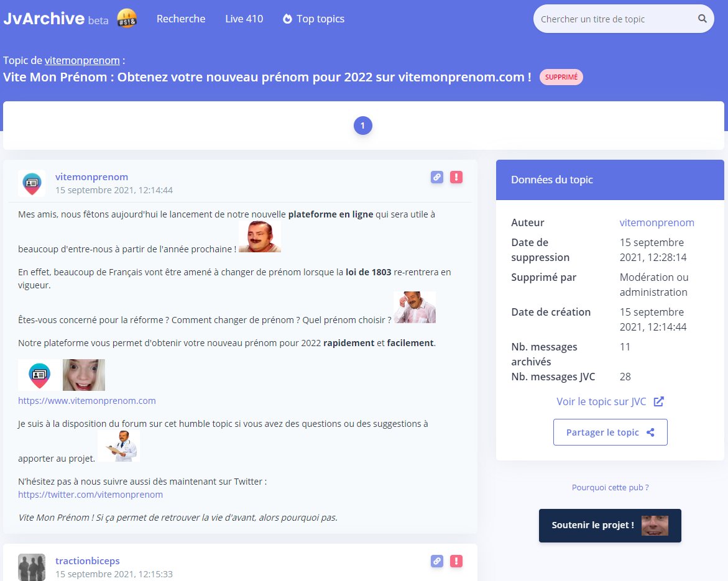
Task: Follow the https://www.vitemonprenom.com link
Action: pos(87,400)
